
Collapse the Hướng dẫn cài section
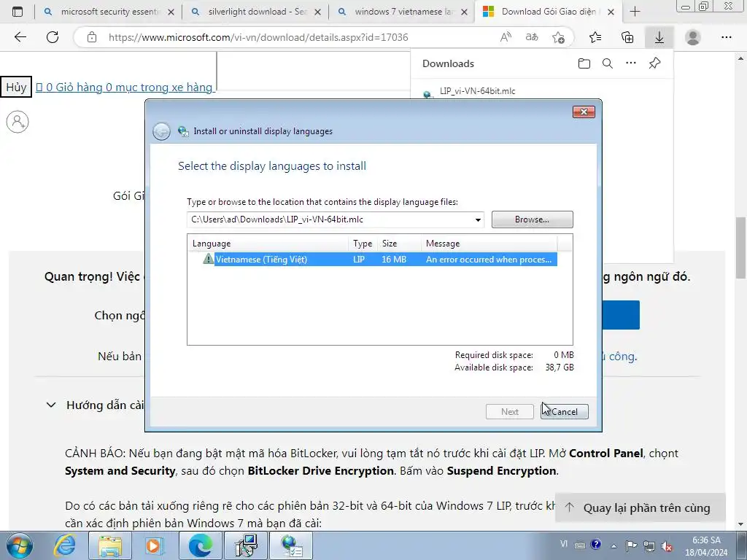pos(51,405)
